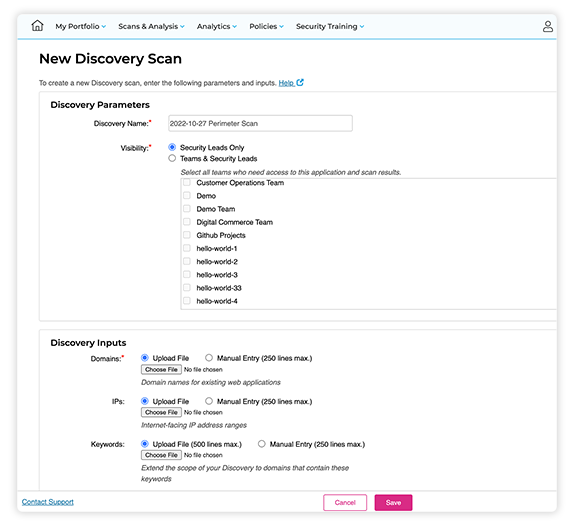This screenshot has width=570, height=528.
Task: Open the Contact Support link
Action: pos(48,502)
